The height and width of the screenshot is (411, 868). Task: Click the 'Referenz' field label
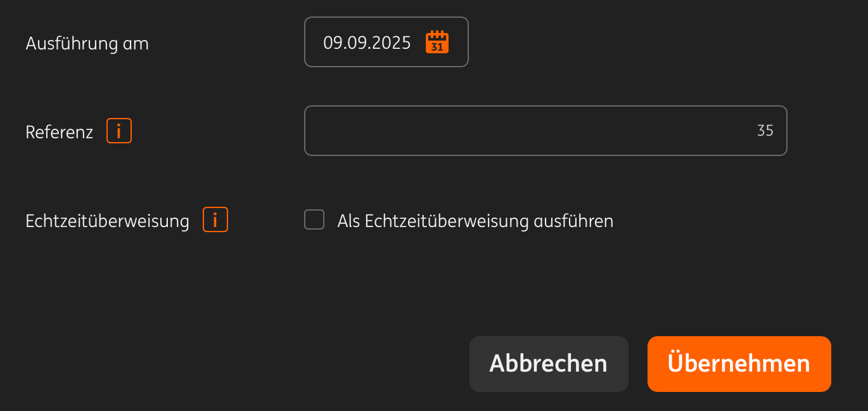click(60, 132)
